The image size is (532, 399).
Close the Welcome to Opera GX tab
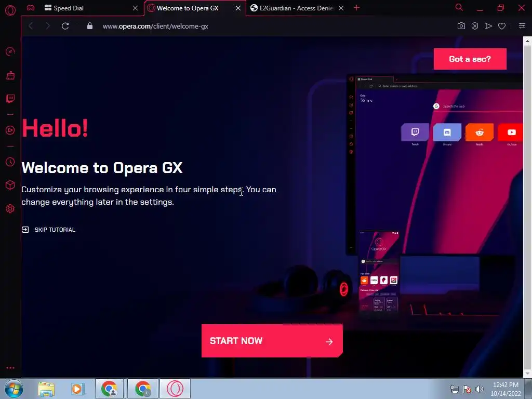click(238, 8)
